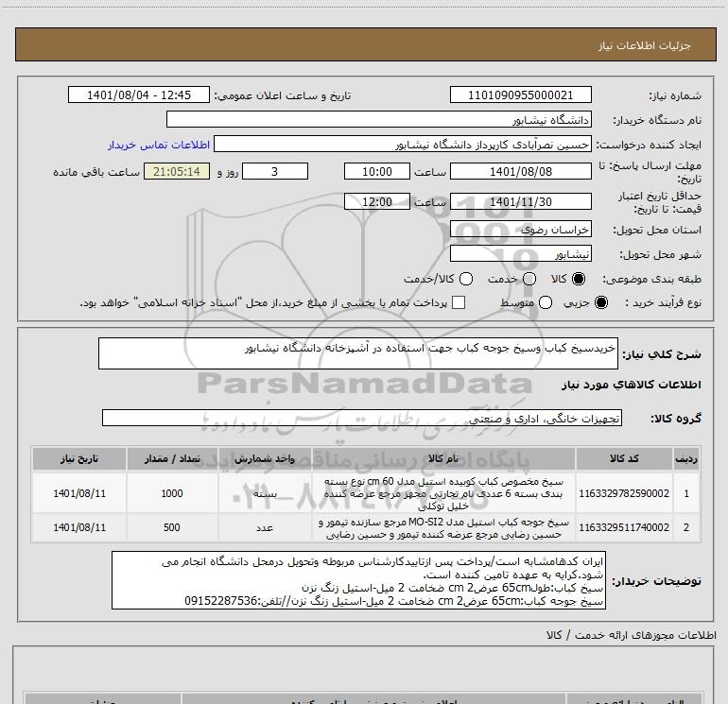
Task: Click the price validity date 1401/11/30
Action: coord(520,201)
